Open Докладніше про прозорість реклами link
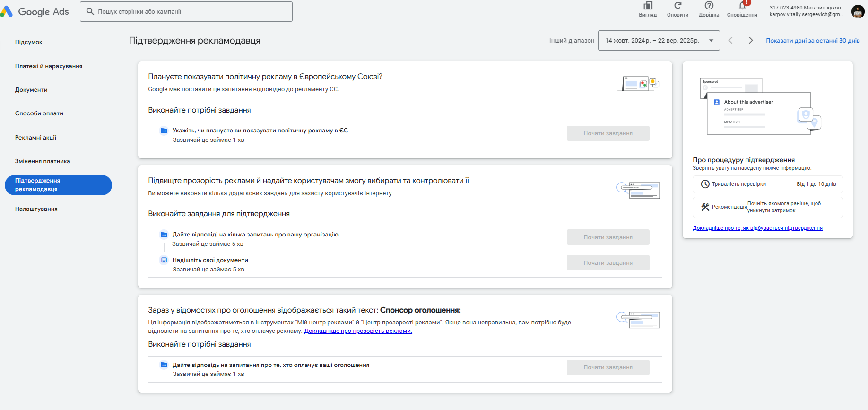868x410 pixels. pos(358,331)
